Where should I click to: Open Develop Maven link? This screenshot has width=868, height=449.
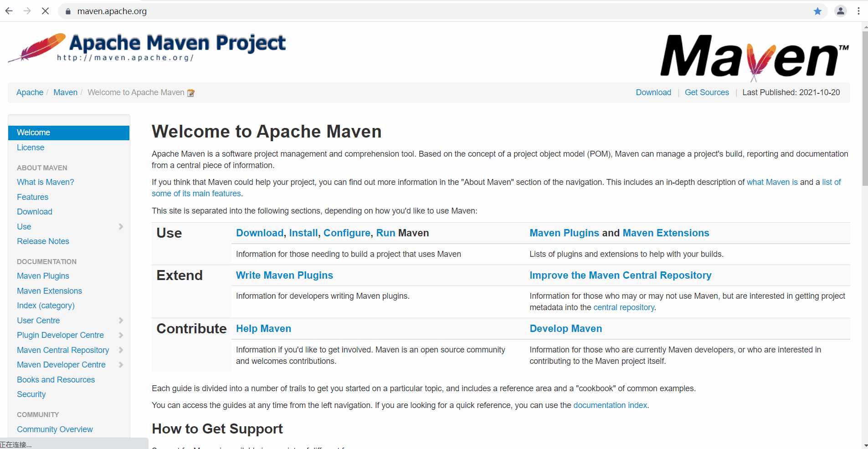[565, 329]
